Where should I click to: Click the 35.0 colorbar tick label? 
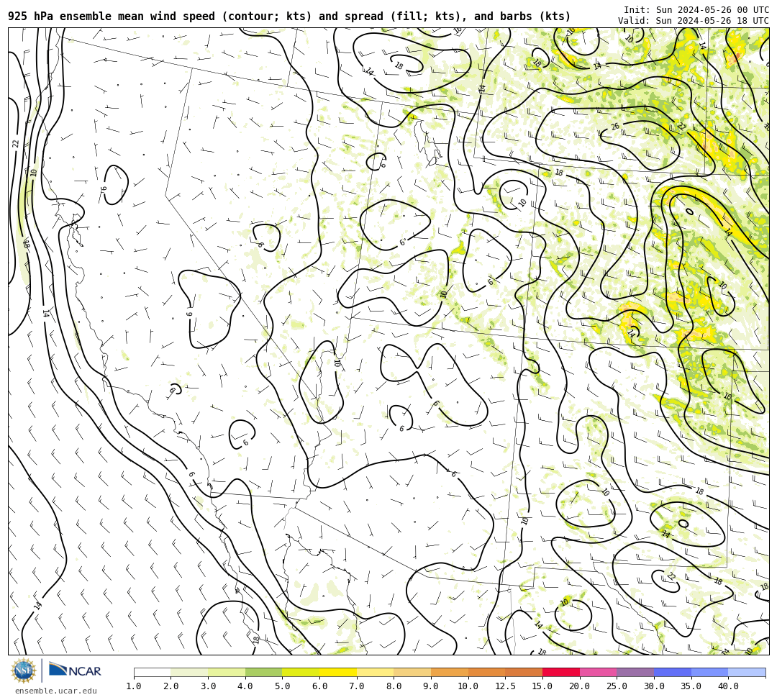[691, 686]
